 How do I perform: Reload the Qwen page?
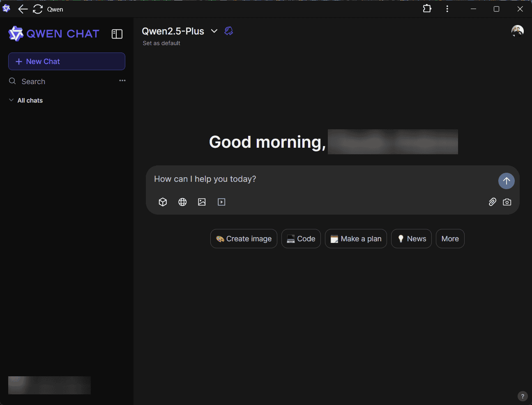(x=38, y=9)
